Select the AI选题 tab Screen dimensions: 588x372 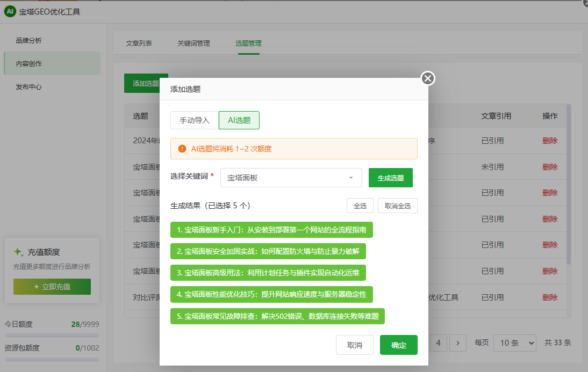239,120
